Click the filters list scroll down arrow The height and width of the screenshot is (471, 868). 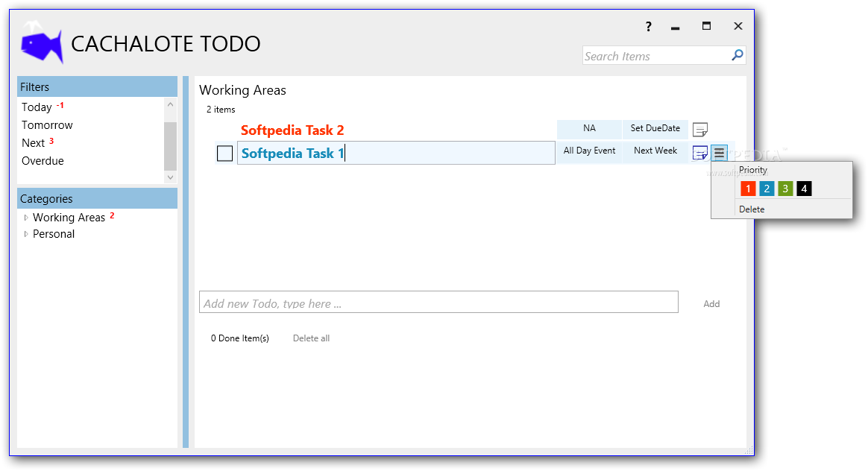point(171,177)
